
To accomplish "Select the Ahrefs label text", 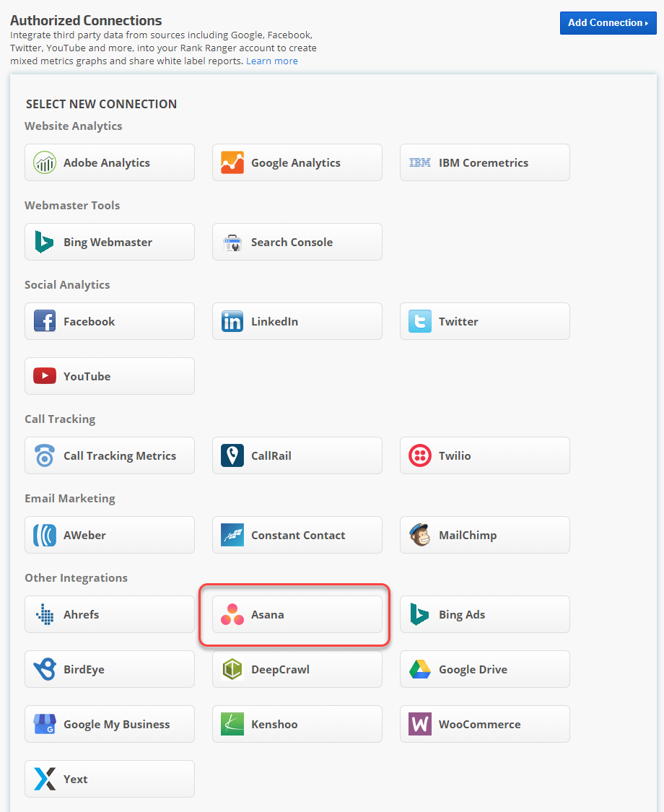I will pyautogui.click(x=82, y=614).
